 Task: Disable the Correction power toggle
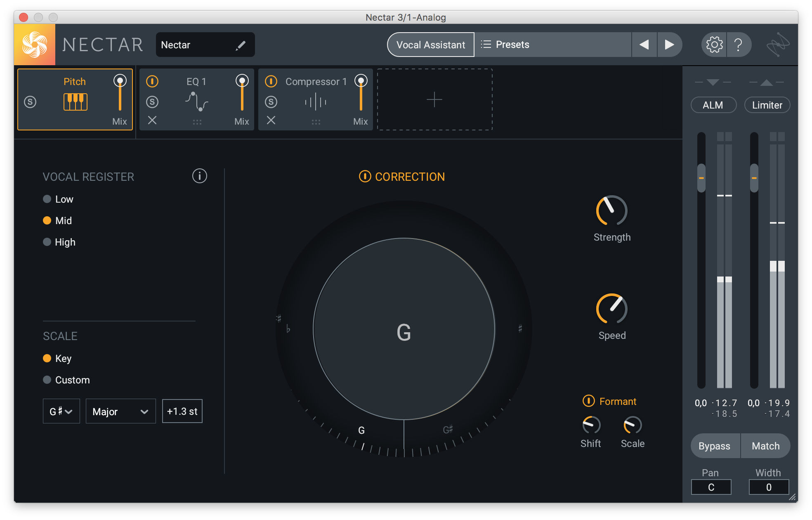tap(365, 177)
